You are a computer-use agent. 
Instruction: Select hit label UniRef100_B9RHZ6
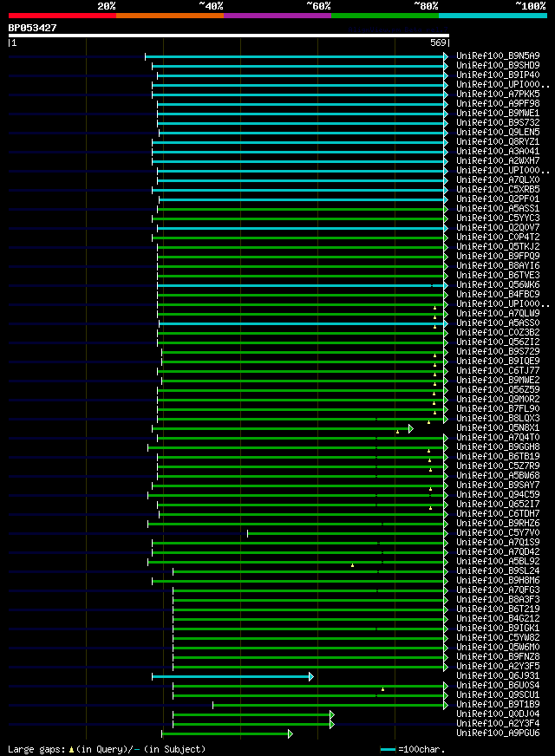click(498, 523)
